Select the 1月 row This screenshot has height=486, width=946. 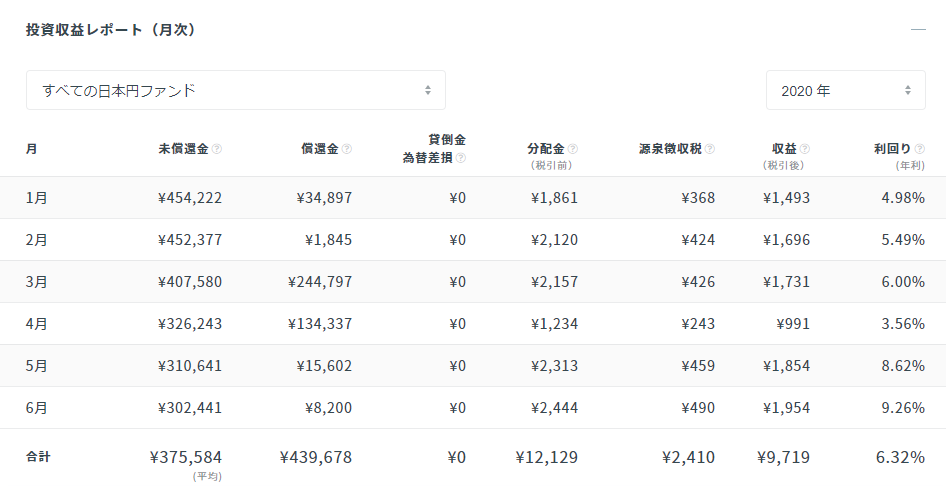coord(473,198)
